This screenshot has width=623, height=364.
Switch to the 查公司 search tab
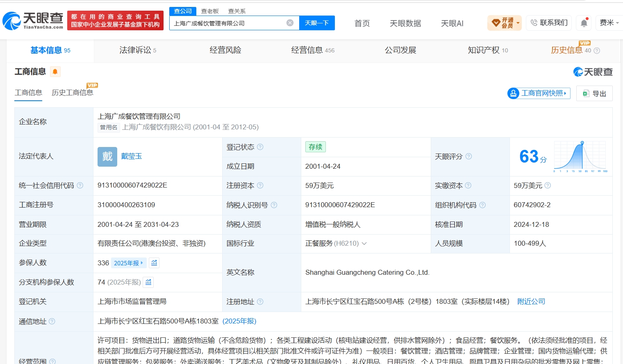point(183,11)
